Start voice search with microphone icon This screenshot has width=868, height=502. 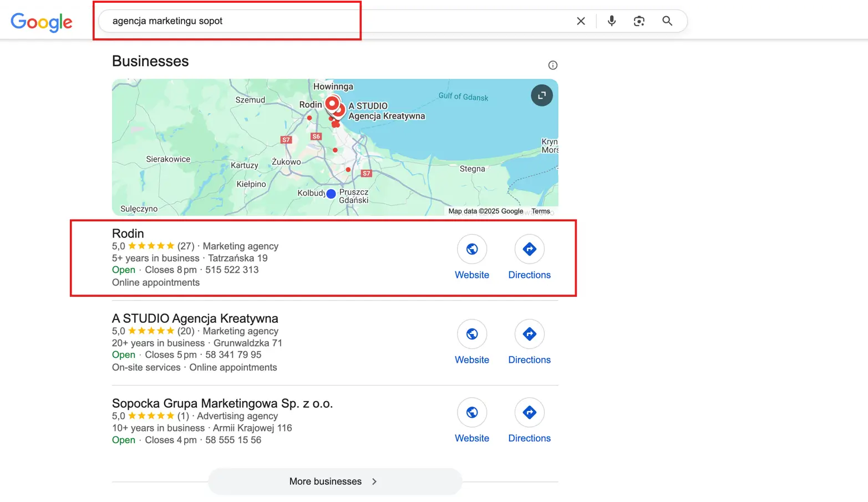click(x=611, y=21)
